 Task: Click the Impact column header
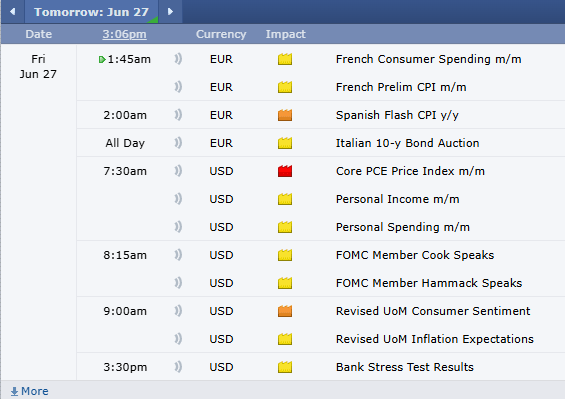point(285,34)
